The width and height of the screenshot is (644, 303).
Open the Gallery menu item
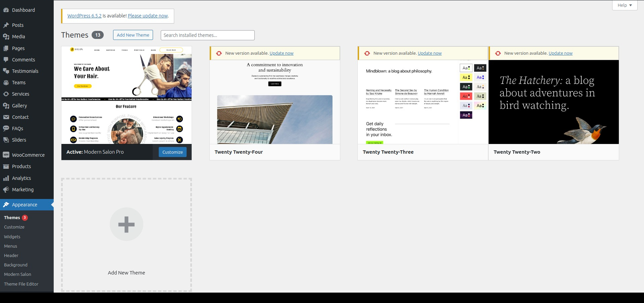[x=27, y=106]
